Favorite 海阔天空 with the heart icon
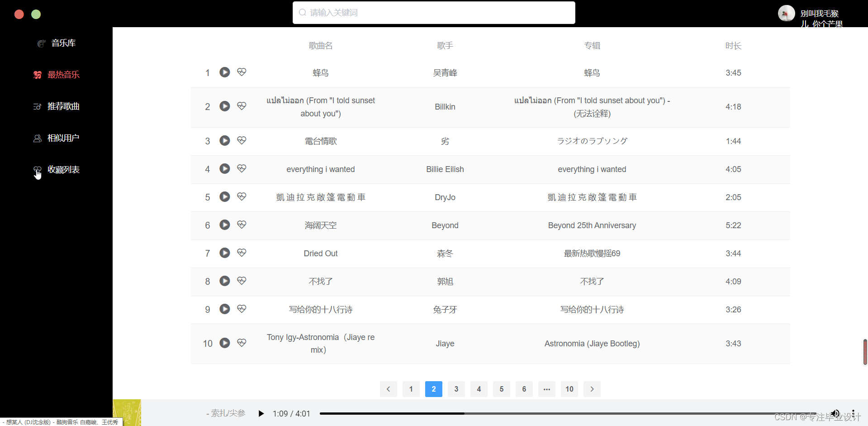Screen dimensions: 868x426 [242, 225]
